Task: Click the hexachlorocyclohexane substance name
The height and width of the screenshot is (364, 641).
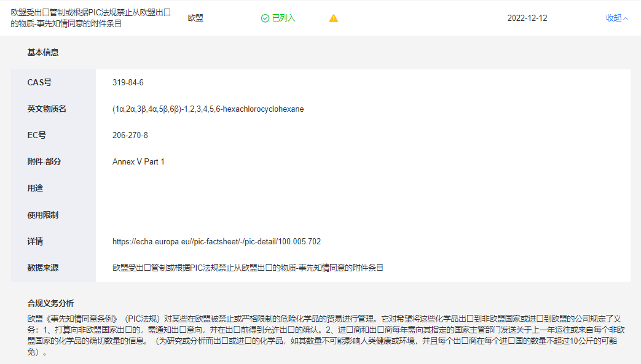Action: coord(208,109)
